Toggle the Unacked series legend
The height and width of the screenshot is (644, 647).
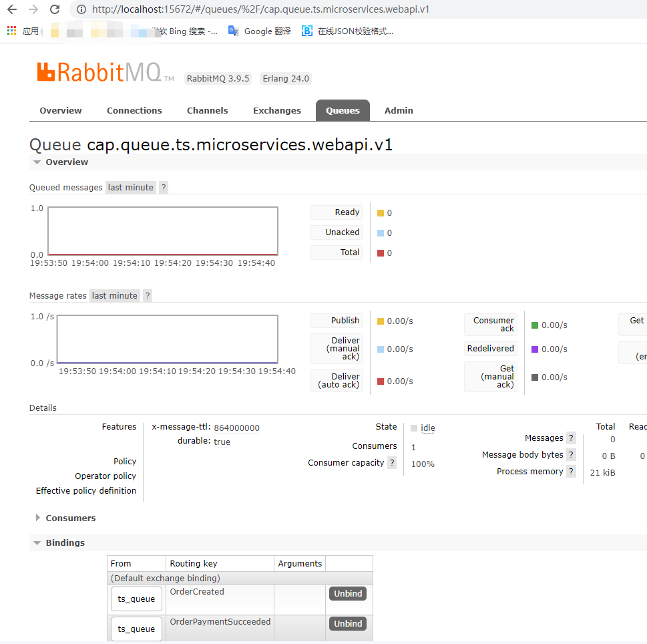(x=337, y=232)
